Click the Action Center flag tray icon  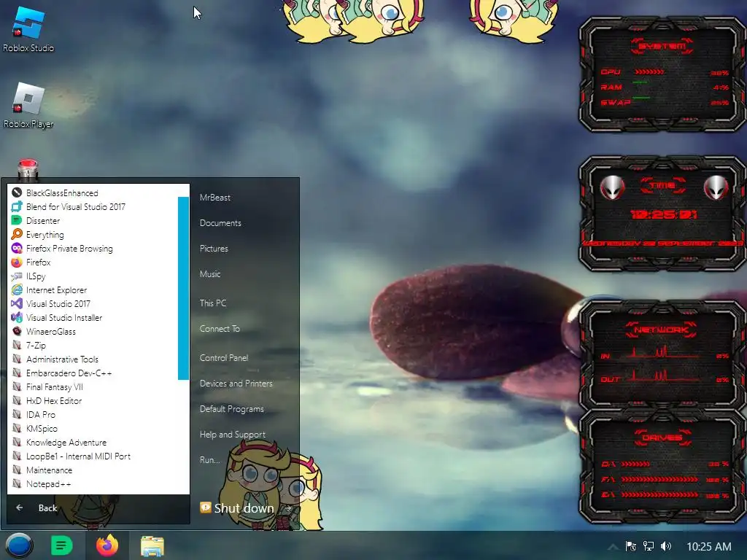[x=631, y=546]
